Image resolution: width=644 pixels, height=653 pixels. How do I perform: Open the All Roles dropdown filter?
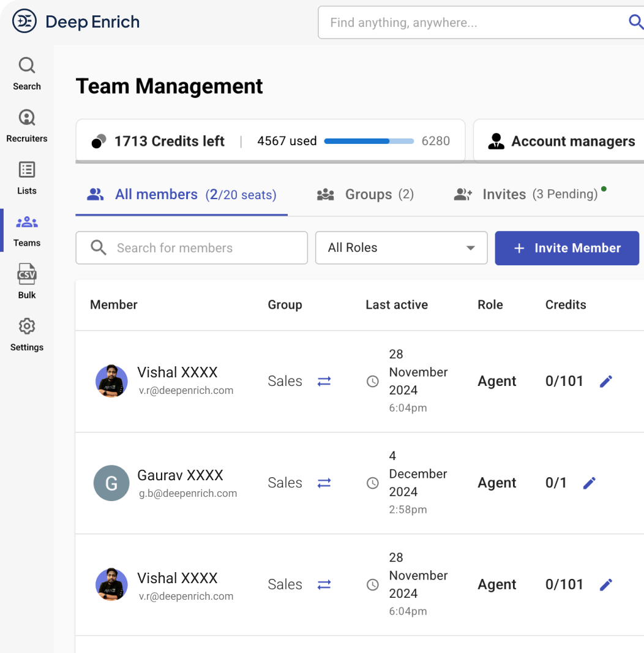pyautogui.click(x=401, y=247)
